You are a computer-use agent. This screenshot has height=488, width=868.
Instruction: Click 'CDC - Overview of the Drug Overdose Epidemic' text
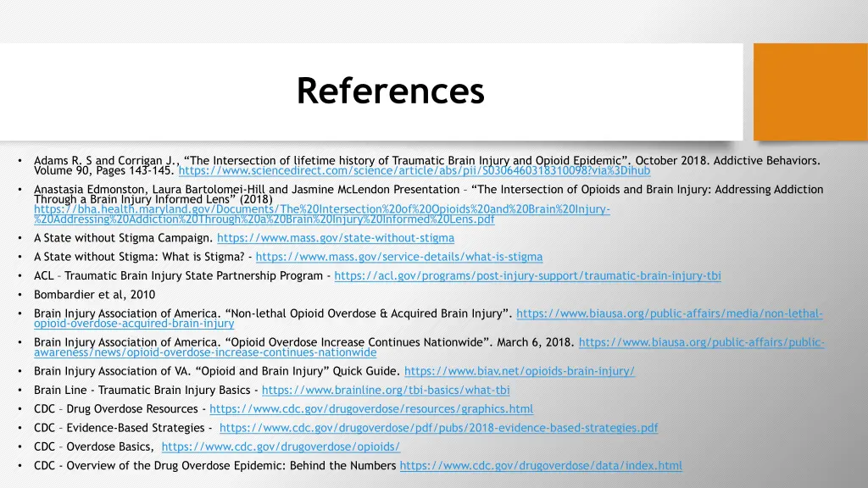click(158, 466)
